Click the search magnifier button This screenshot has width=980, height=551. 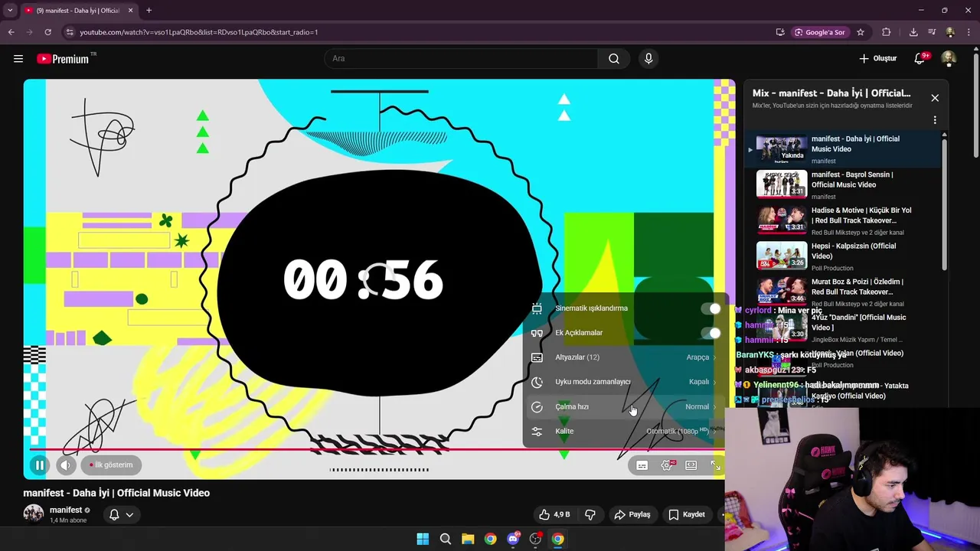click(614, 58)
